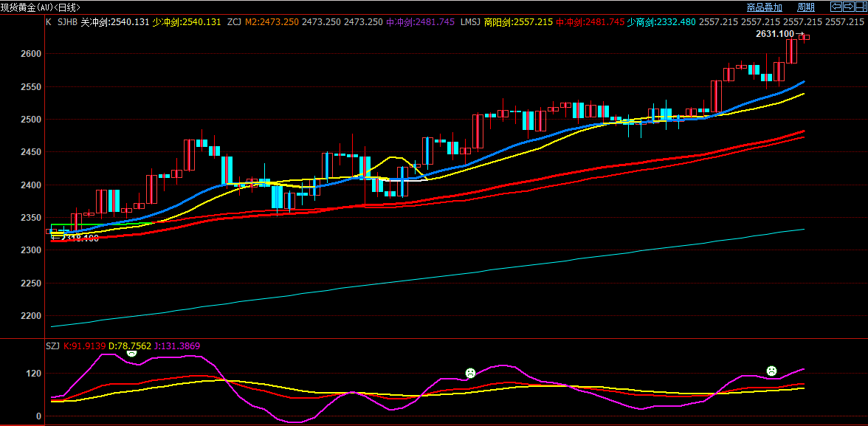The width and height of the screenshot is (868, 426).
Task: Click the first smiley face on SZJ indicator
Action: [x=131, y=354]
